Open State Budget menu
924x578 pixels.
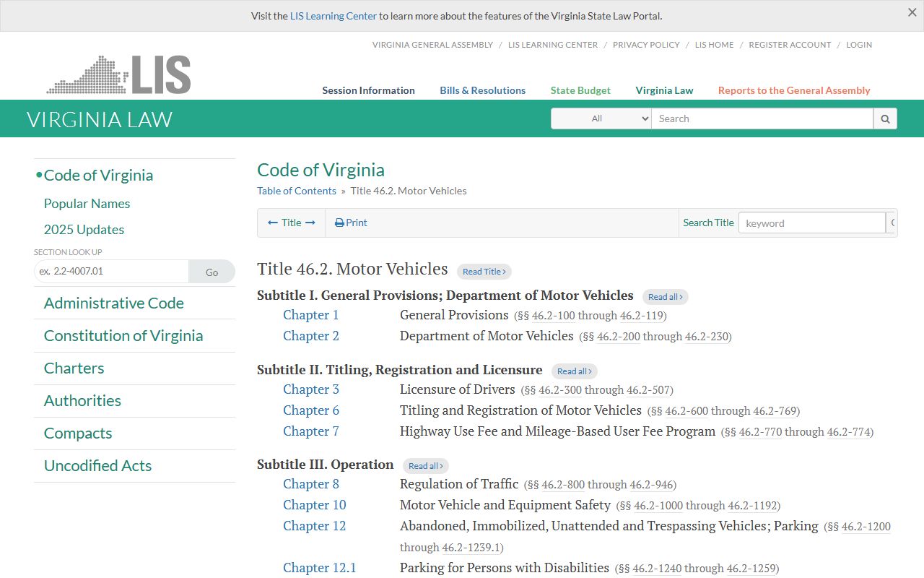(x=580, y=90)
